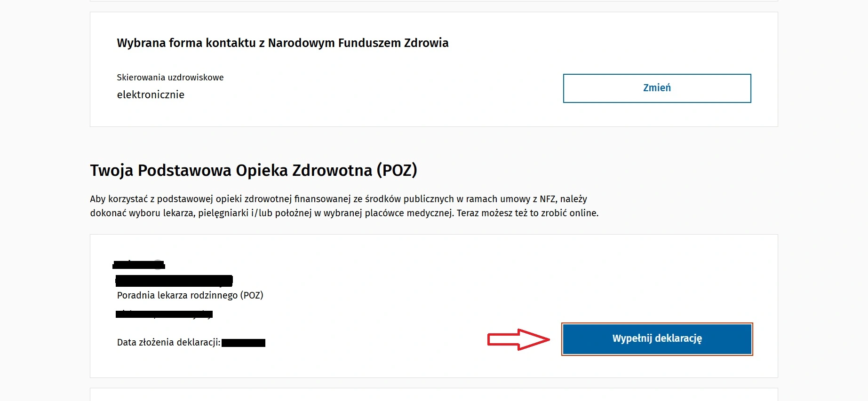This screenshot has height=401, width=868.
Task: Click the word NFZ in the description
Action: point(547,199)
